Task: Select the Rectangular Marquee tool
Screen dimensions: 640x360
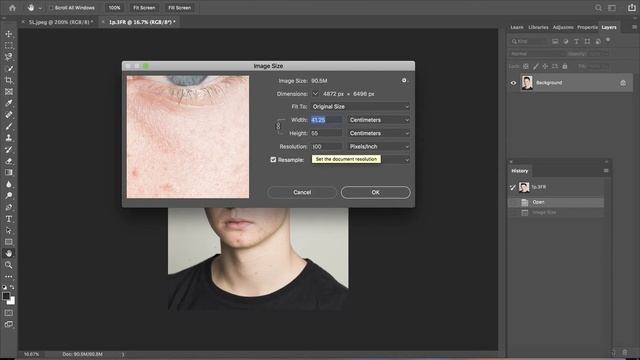Action: tap(9, 45)
